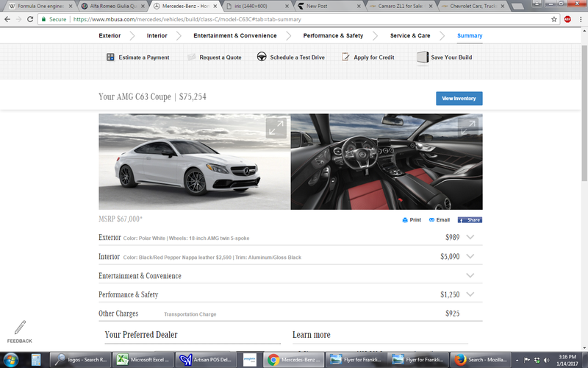Click the $75,254 total price text
Image resolution: width=588 pixels, height=368 pixels.
(x=193, y=97)
